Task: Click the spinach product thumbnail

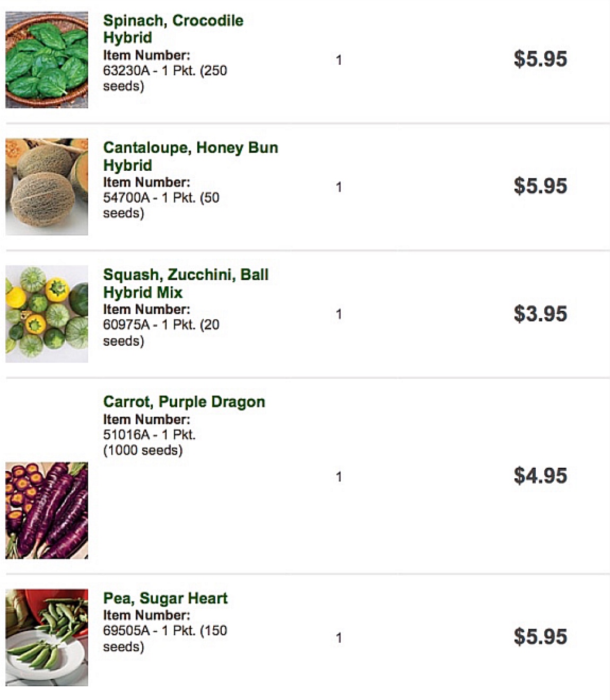Action: (47, 59)
